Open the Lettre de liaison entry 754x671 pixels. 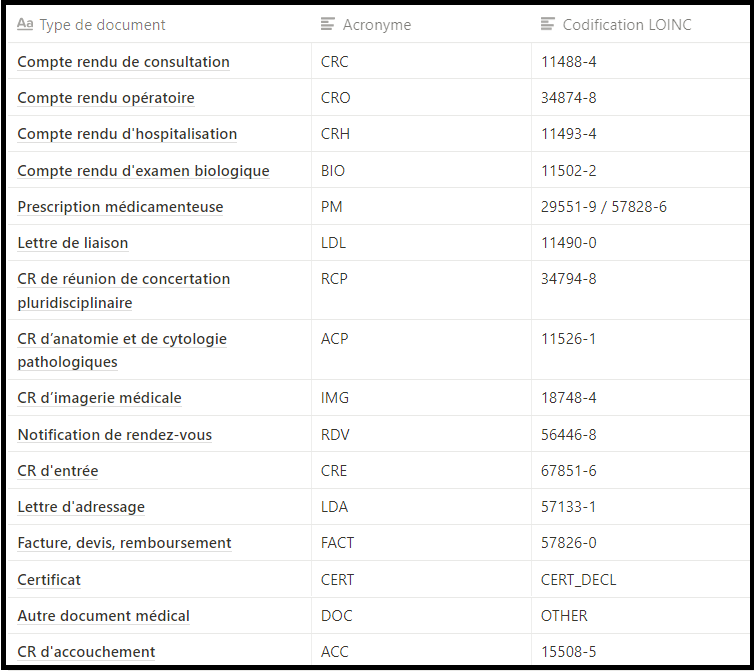73,243
